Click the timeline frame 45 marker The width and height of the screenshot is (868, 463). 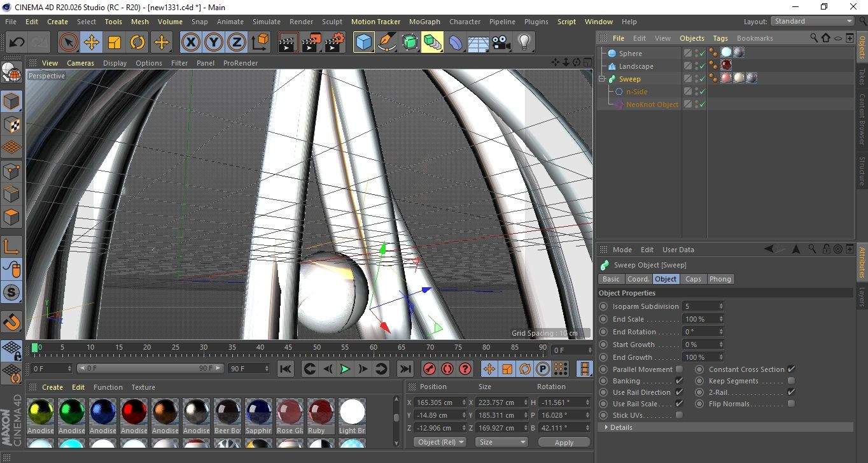pyautogui.click(x=288, y=348)
